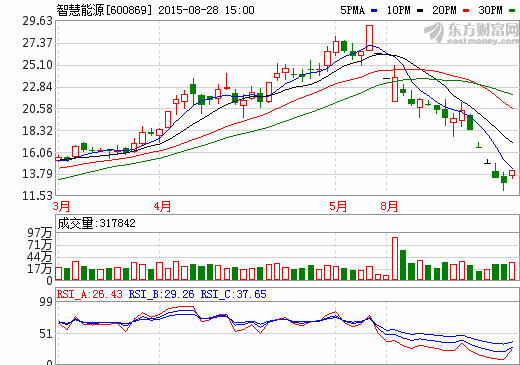Click the 13.79 price axis label
The image size is (520, 365).
(x=38, y=174)
